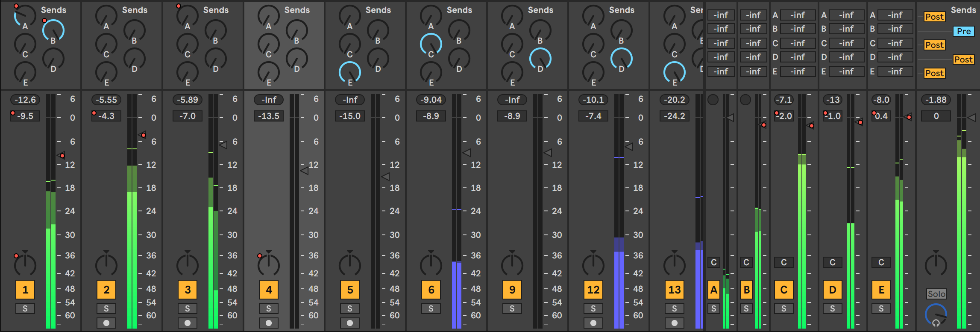Click the -7.1 peak level on return C

(784, 100)
